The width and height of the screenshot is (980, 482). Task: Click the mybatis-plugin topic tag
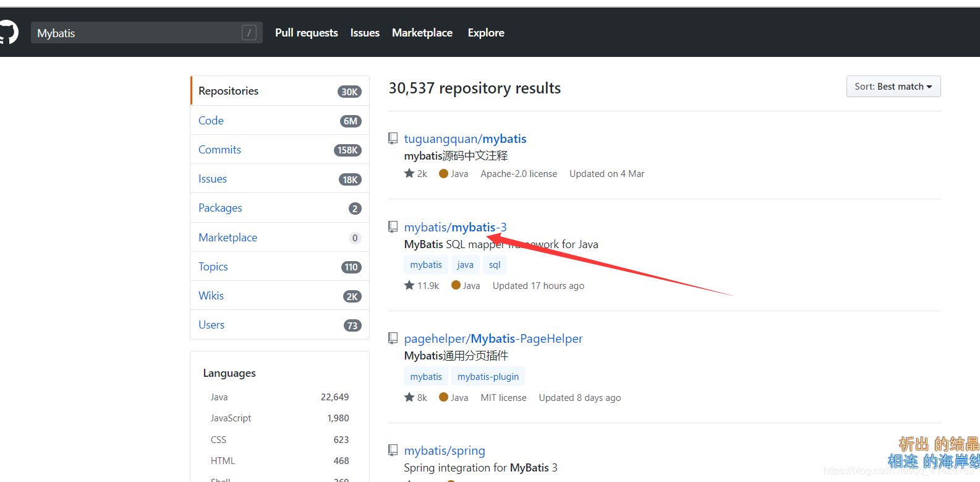(x=488, y=377)
